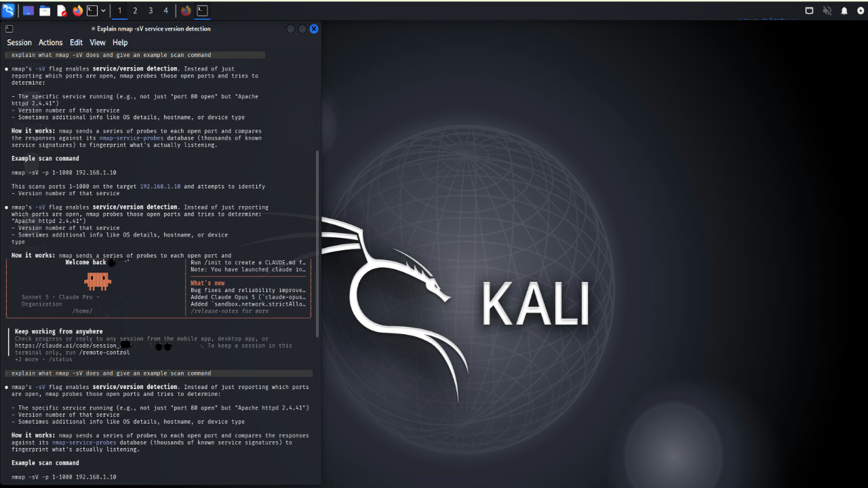Screen dimensions: 868x488
Task: Switch to workspace 4
Action: [x=165, y=11]
